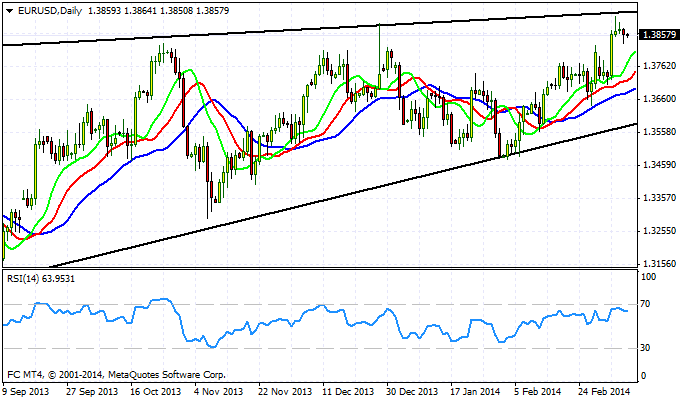680x400 pixels.
Task: Select the price axis label 1.31560
Action: point(660,264)
